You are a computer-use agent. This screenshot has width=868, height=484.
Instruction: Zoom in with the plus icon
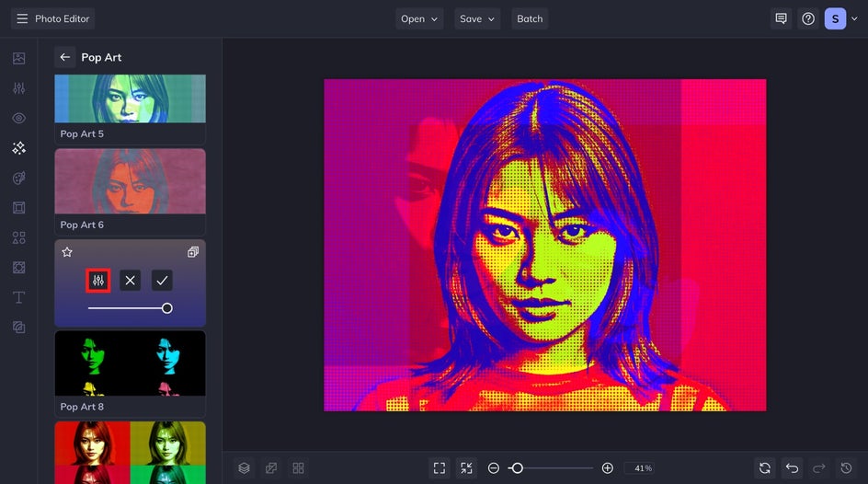[607, 468]
